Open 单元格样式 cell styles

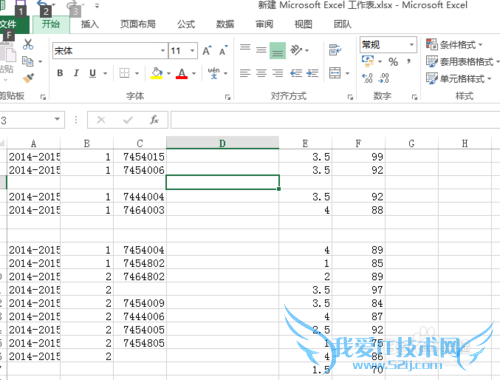459,79
